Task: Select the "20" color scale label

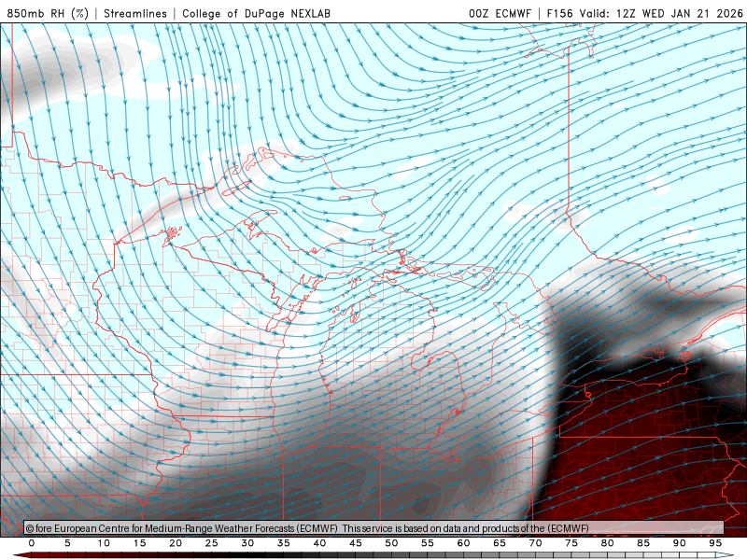Action: (176, 543)
